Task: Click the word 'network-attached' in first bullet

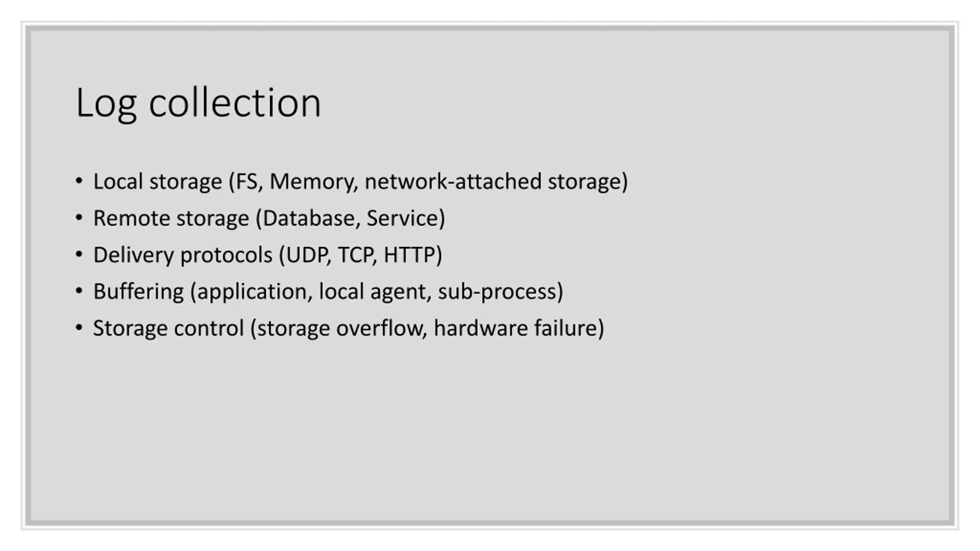Action: pyautogui.click(x=453, y=181)
